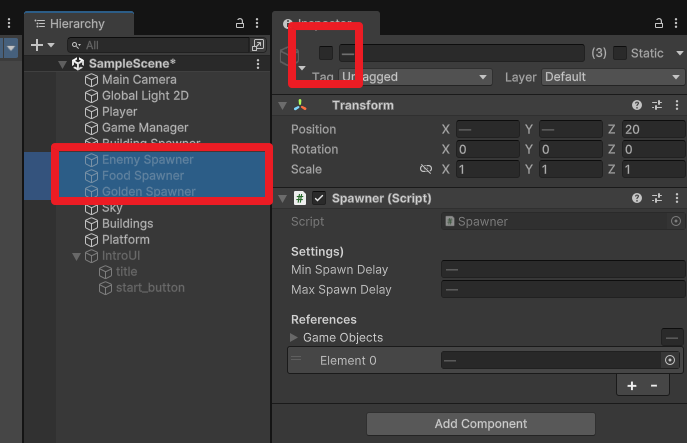This screenshot has width=687, height=443.
Task: Open SampleScene options menu
Action: [x=258, y=64]
